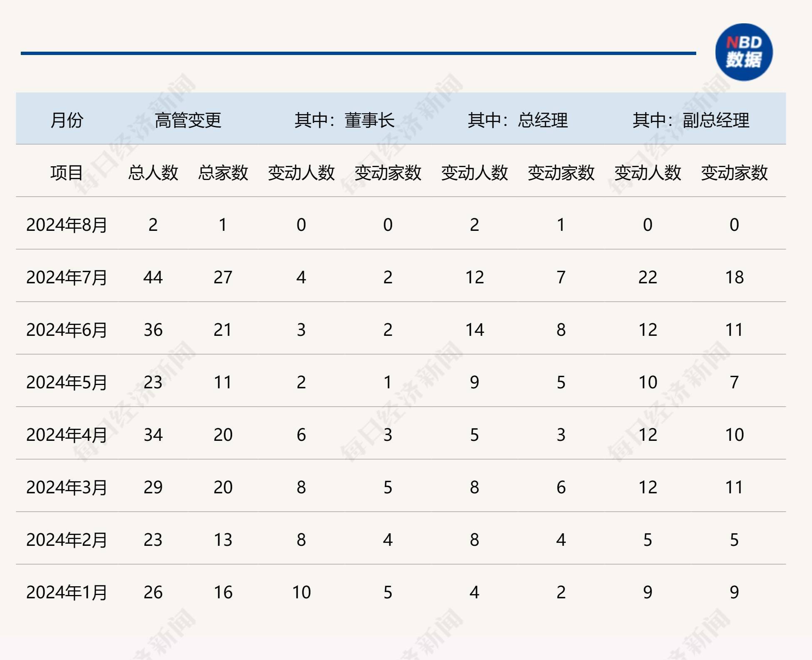
Task: Click value 9 in May 总经理 变动人数
Action: click(x=474, y=382)
